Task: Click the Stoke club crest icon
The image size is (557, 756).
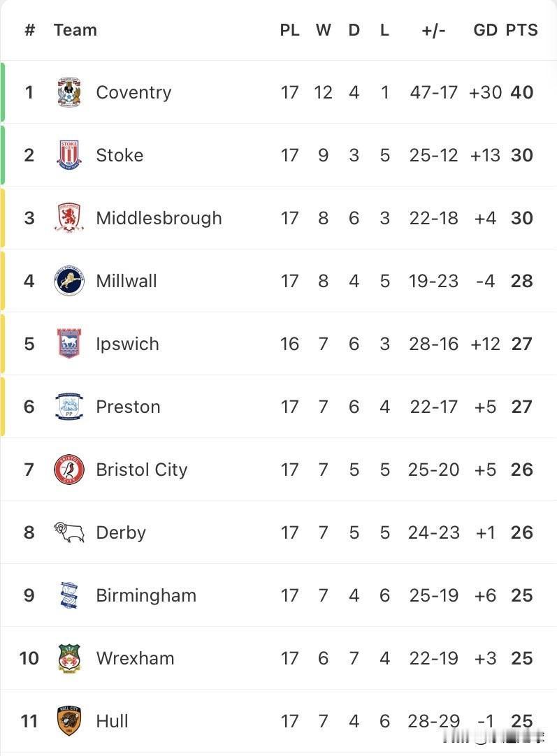Action: [x=69, y=155]
